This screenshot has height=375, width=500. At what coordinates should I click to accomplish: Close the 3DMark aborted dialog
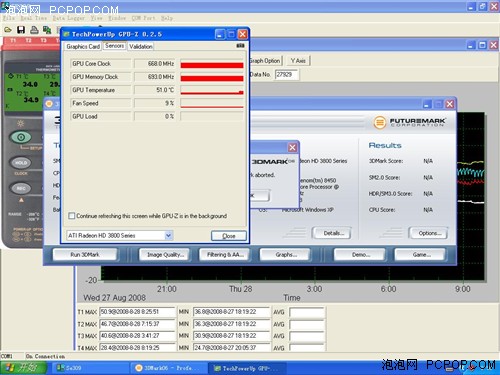pos(292,147)
